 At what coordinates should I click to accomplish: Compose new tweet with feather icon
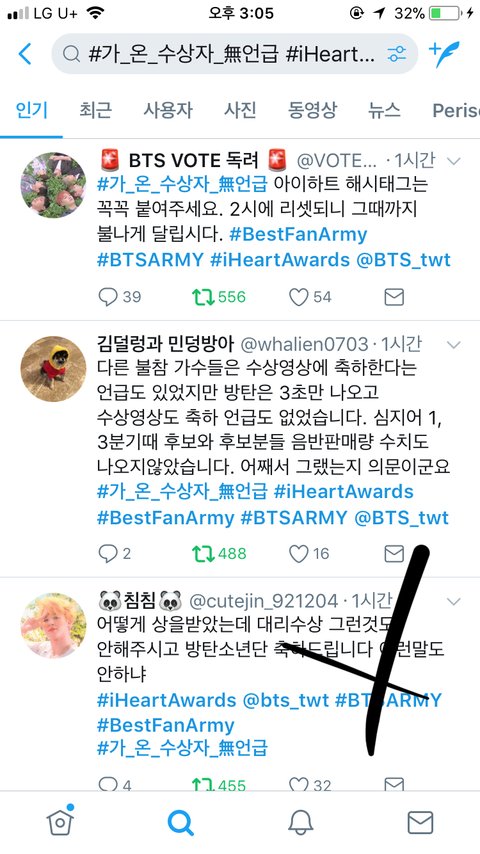pos(445,53)
